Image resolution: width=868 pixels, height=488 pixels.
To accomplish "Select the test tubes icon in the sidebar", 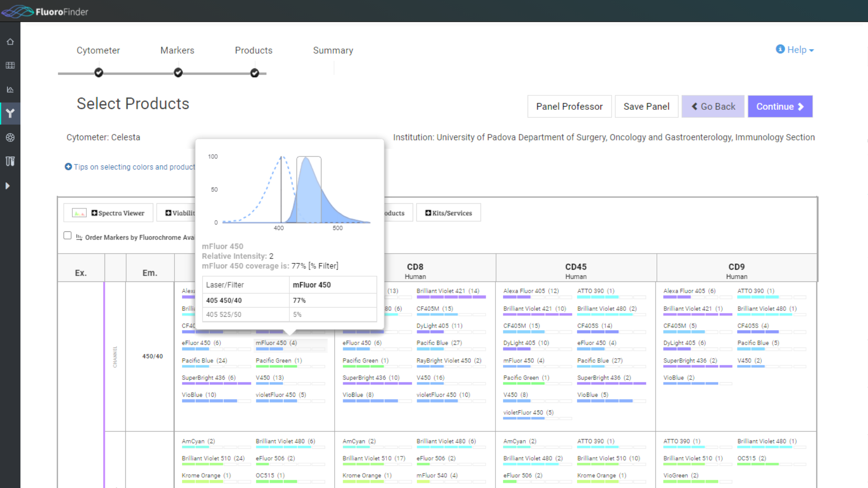I will pos(10,161).
